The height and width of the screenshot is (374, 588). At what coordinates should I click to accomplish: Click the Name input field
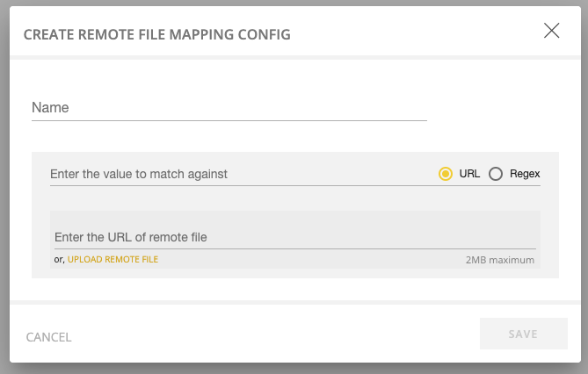click(x=229, y=108)
